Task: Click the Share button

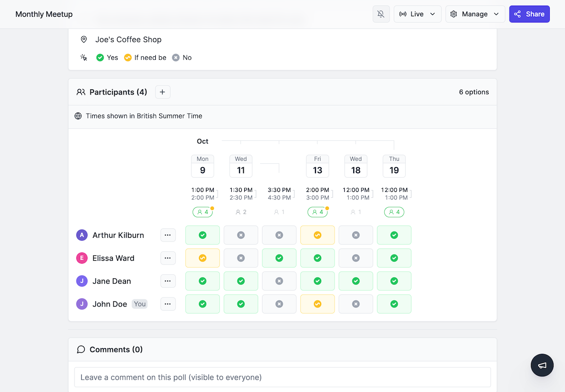Action: pos(529,14)
